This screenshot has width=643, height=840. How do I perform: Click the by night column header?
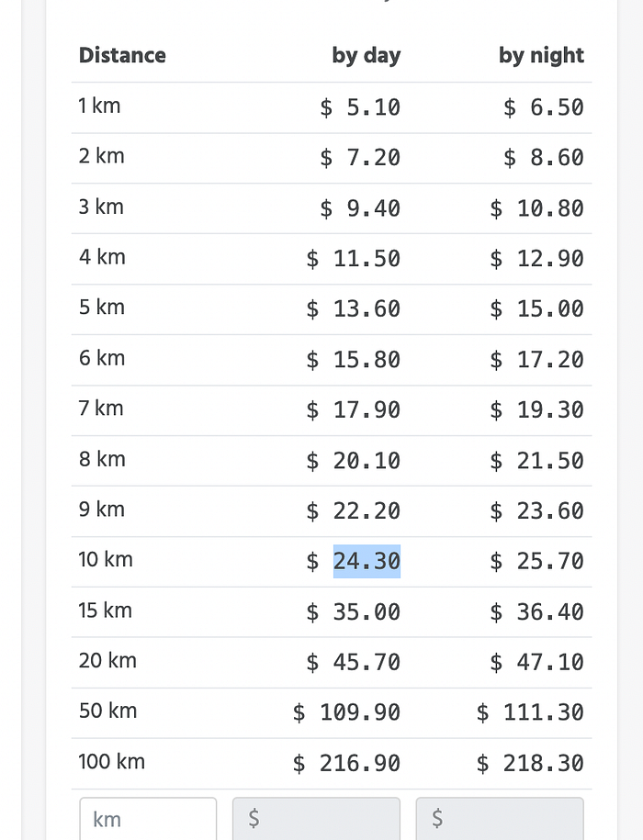[x=541, y=56]
